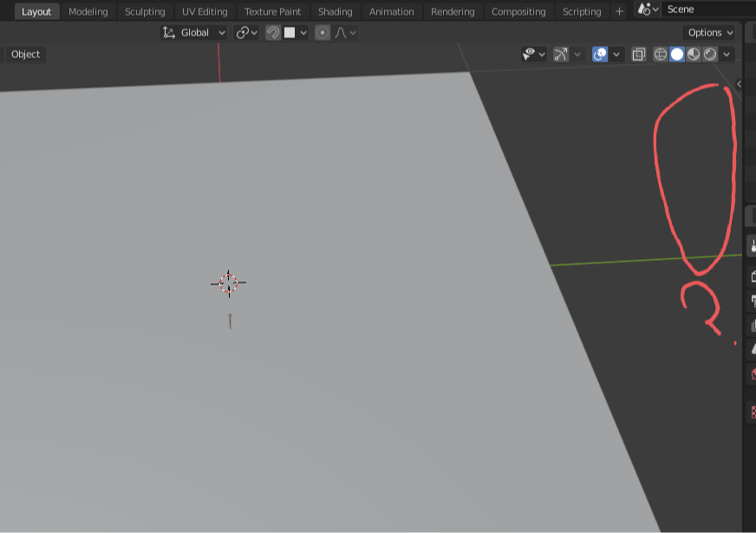Toggle show overlays in the viewport

[x=598, y=54]
